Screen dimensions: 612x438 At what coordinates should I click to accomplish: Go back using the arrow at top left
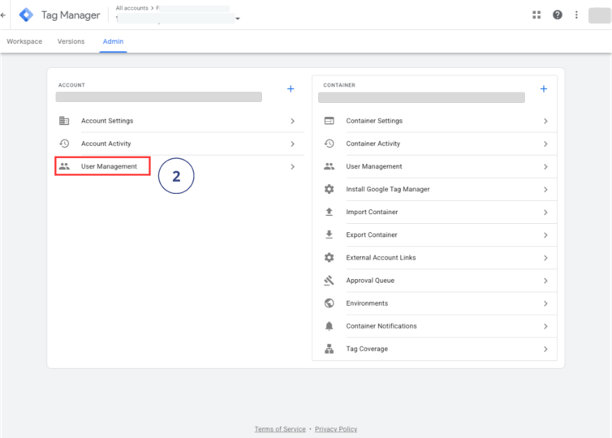[3, 15]
